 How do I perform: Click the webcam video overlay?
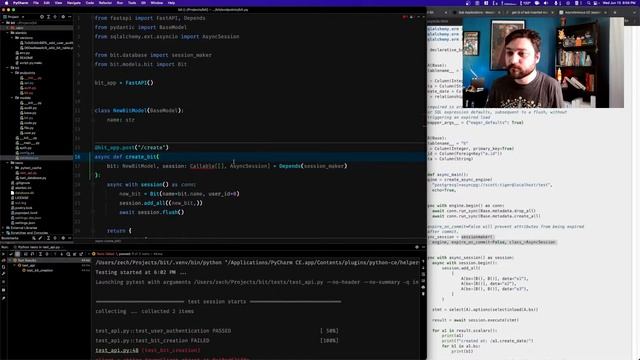[x=543, y=62]
